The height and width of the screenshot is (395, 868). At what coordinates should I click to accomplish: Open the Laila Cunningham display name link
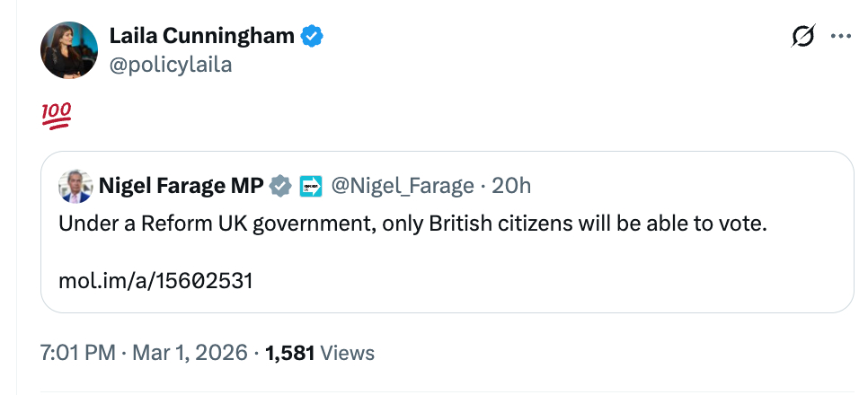201,37
